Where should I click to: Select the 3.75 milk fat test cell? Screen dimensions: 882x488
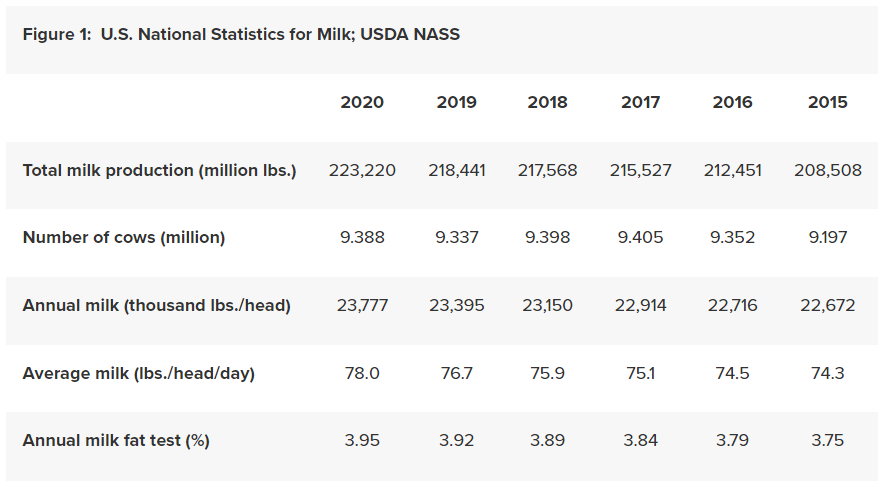[x=827, y=440]
